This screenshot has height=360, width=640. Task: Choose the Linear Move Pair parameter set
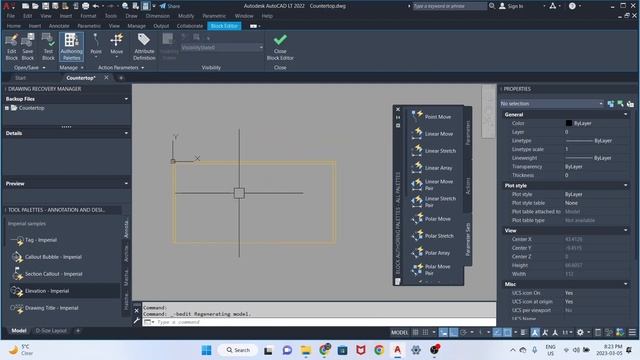433,184
